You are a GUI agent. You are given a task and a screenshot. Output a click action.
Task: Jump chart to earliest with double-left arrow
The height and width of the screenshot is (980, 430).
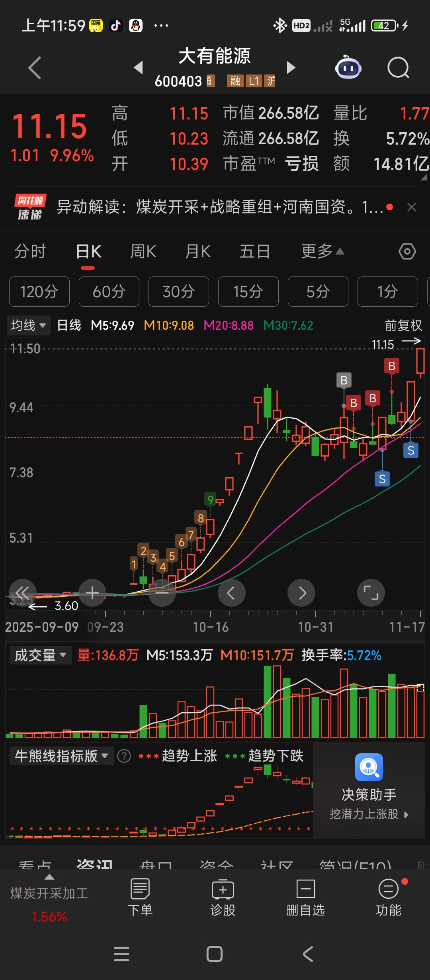click(23, 593)
